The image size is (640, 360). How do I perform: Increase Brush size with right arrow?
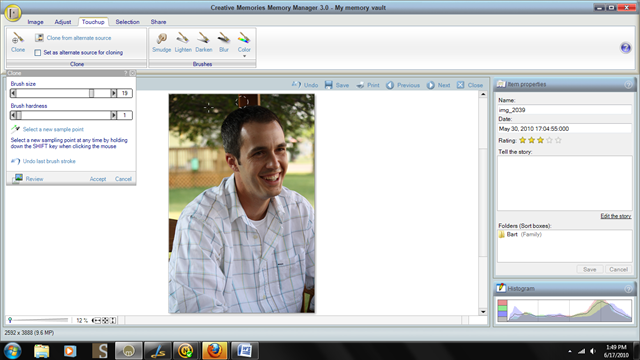(x=113, y=93)
